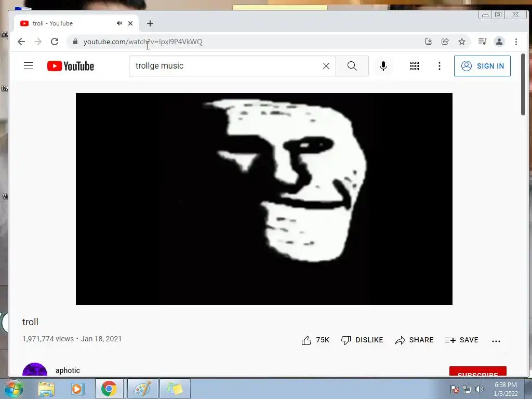532x399 pixels.
Task: Click the red SUBSCRIBE button
Action: point(478,371)
